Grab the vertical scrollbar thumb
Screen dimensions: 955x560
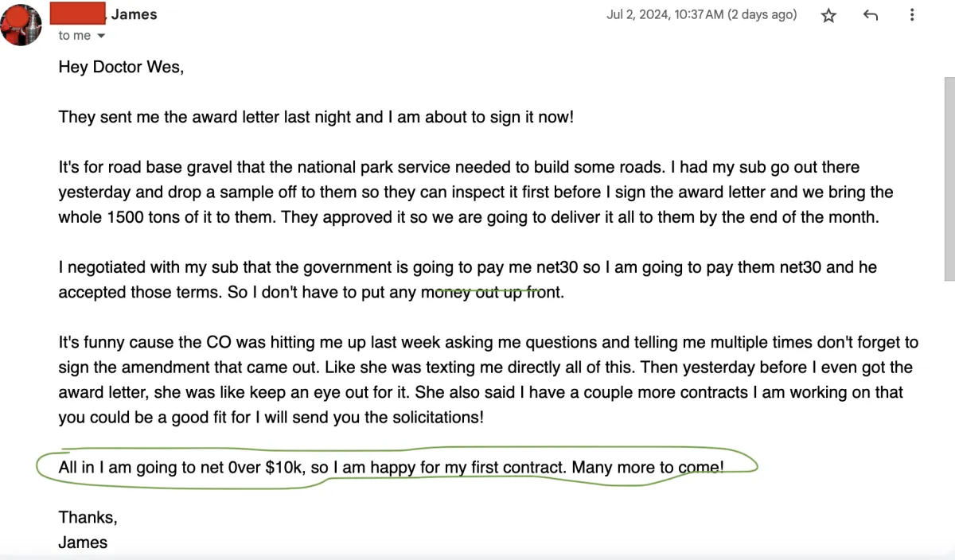949,179
